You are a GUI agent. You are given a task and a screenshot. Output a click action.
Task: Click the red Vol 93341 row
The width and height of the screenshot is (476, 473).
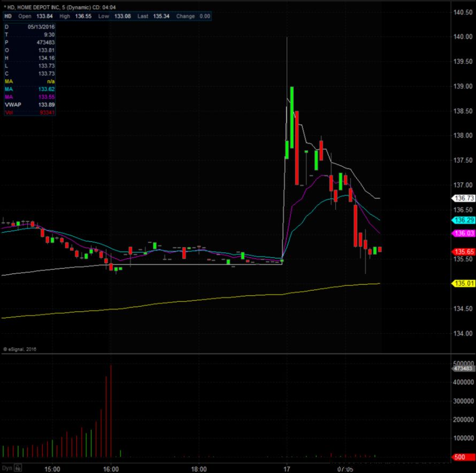pyautogui.click(x=29, y=112)
